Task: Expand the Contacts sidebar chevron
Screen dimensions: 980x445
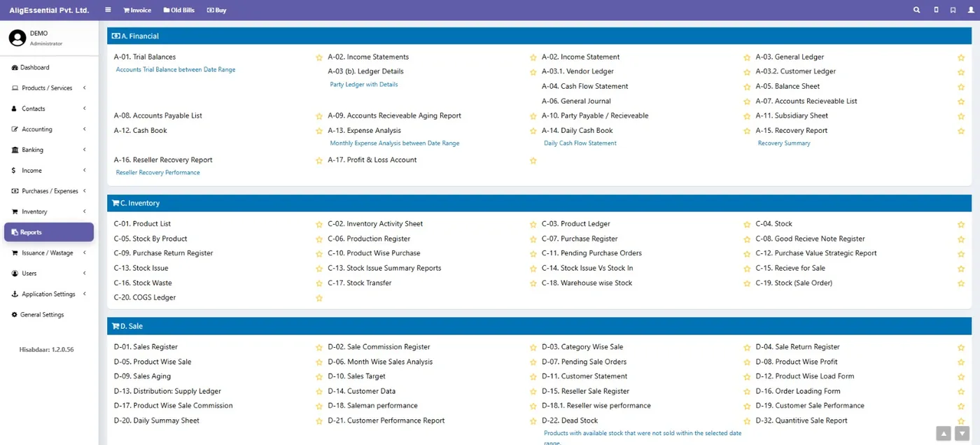Action: [84, 108]
